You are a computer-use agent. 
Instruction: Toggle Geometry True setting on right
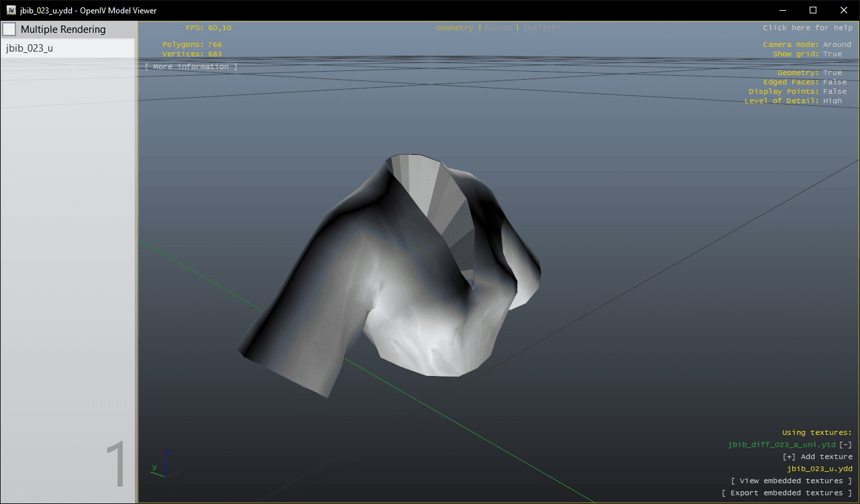[x=832, y=73]
